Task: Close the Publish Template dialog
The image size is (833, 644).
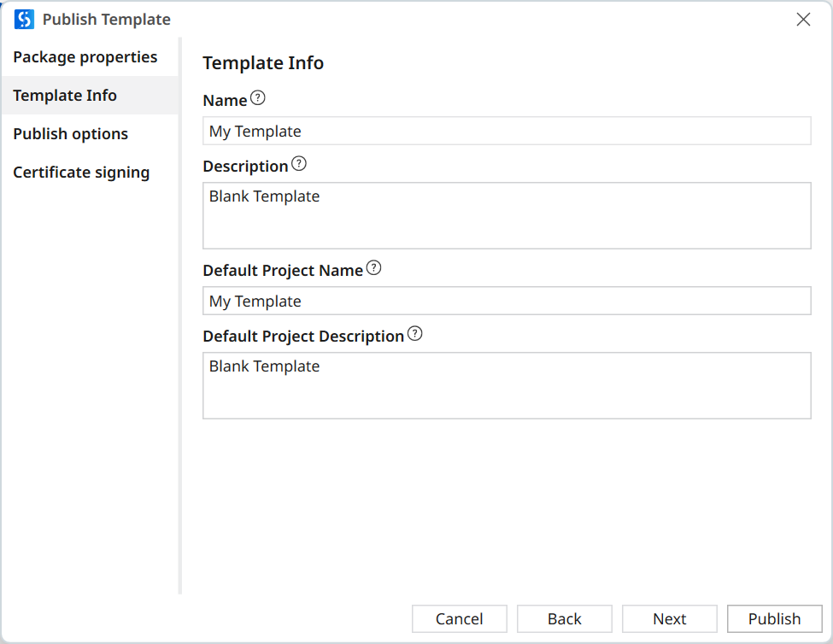Action: click(803, 20)
